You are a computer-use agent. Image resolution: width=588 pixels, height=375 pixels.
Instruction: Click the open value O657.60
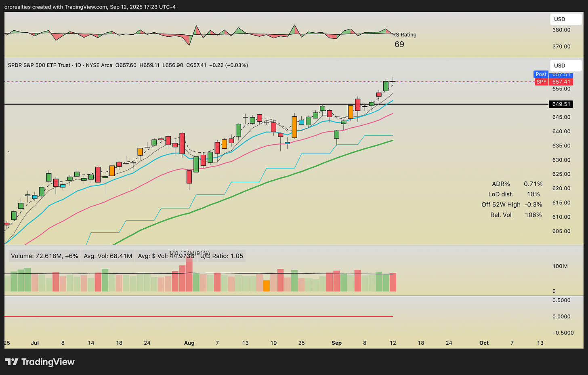pyautogui.click(x=126, y=65)
